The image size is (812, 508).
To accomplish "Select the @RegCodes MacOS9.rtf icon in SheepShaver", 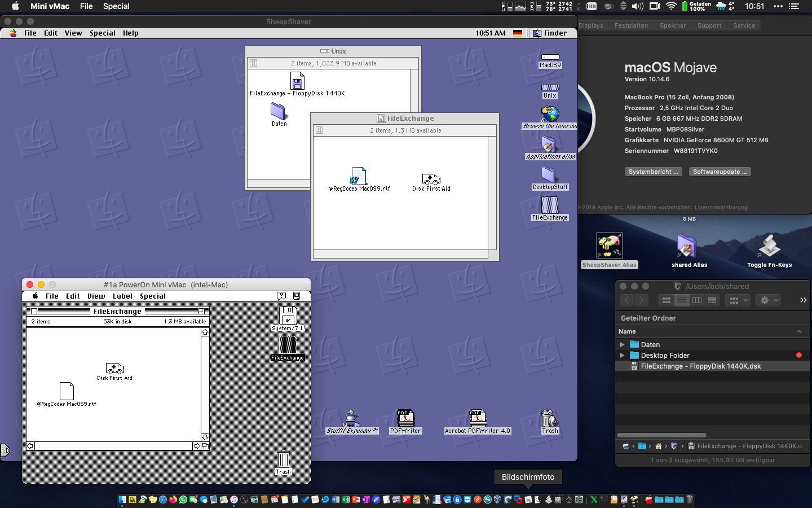I will [x=359, y=176].
